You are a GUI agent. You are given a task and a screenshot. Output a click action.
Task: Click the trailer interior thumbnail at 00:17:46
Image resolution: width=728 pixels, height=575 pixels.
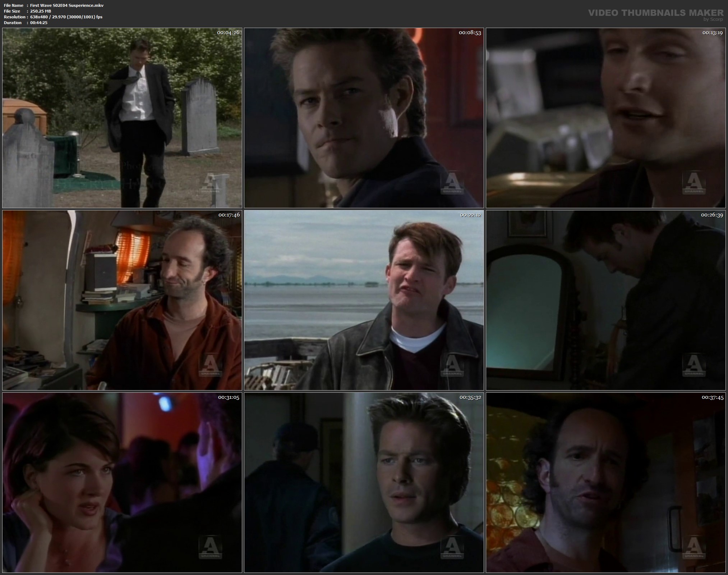pos(122,300)
